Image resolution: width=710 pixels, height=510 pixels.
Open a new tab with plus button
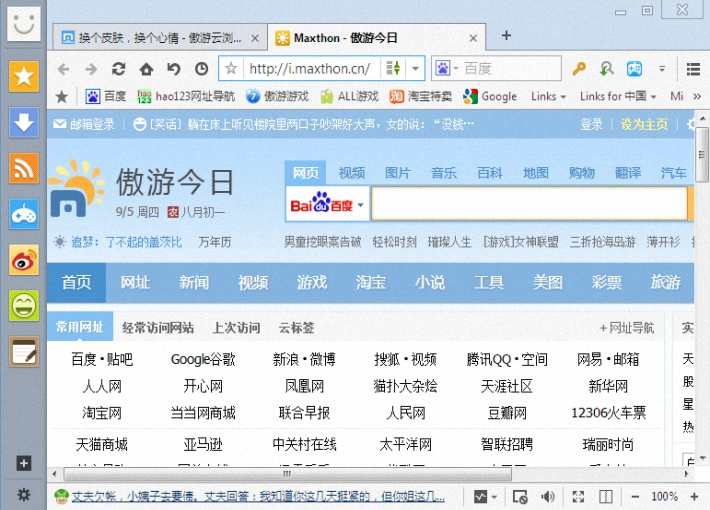click(506, 35)
